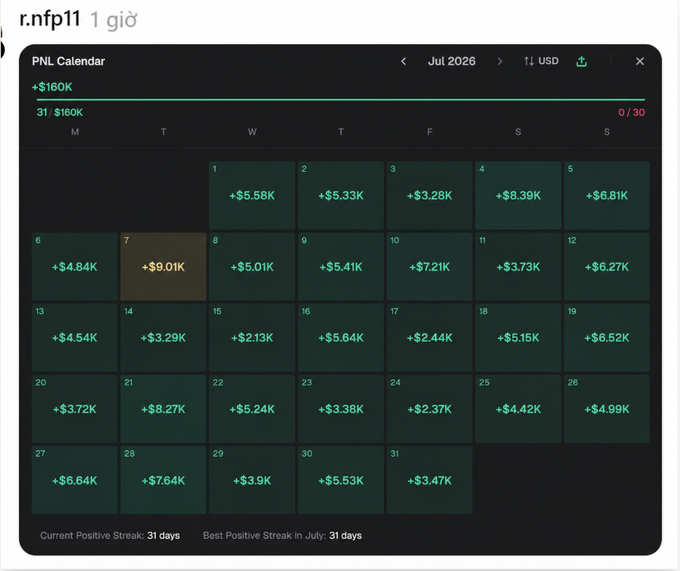Select July 14 cell showing +$3.29K

click(x=163, y=337)
